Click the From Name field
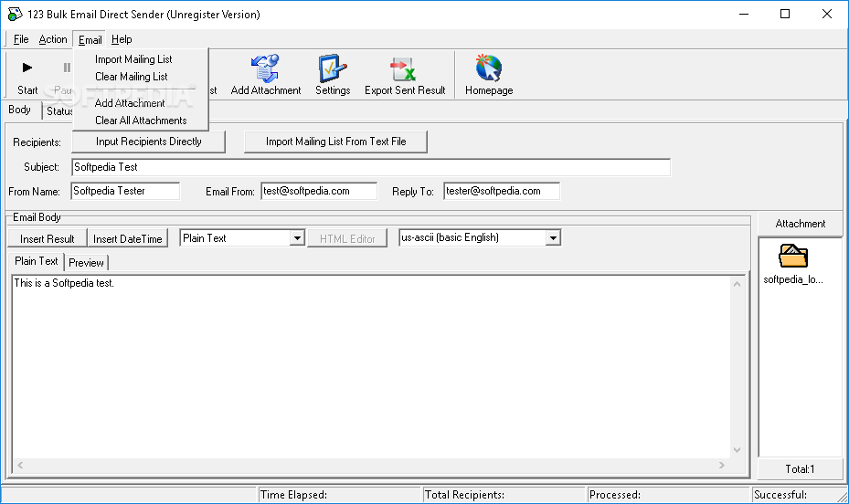Image resolution: width=849 pixels, height=504 pixels. [125, 191]
